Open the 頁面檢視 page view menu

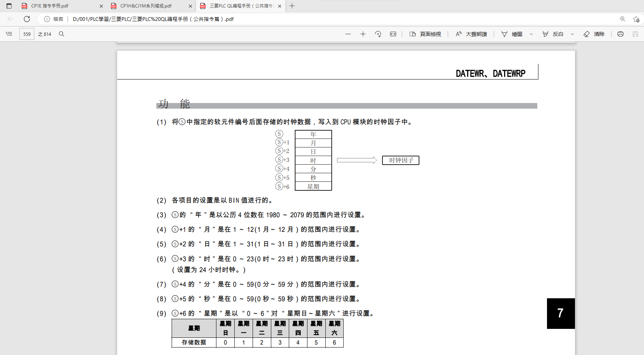[x=425, y=34]
